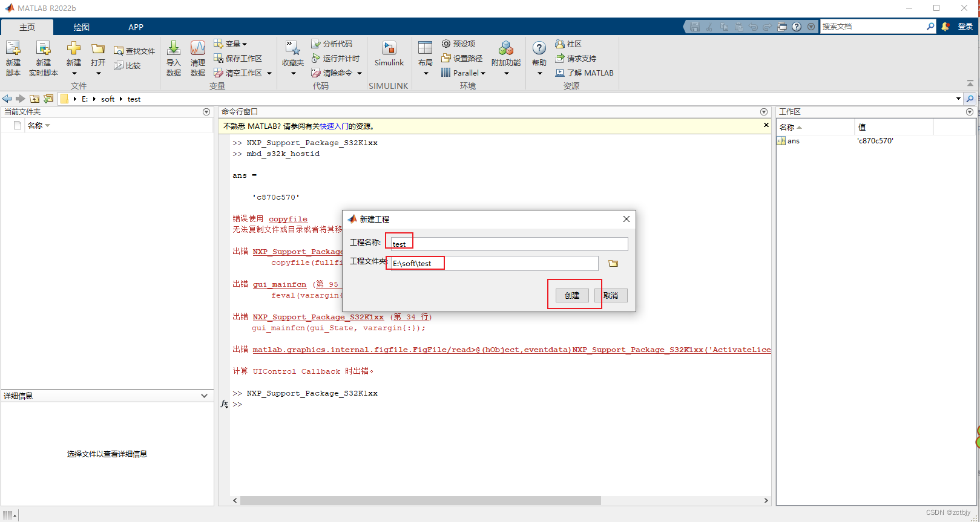
Task: Click the search magnifier in address bar
Action: pyautogui.click(x=970, y=99)
